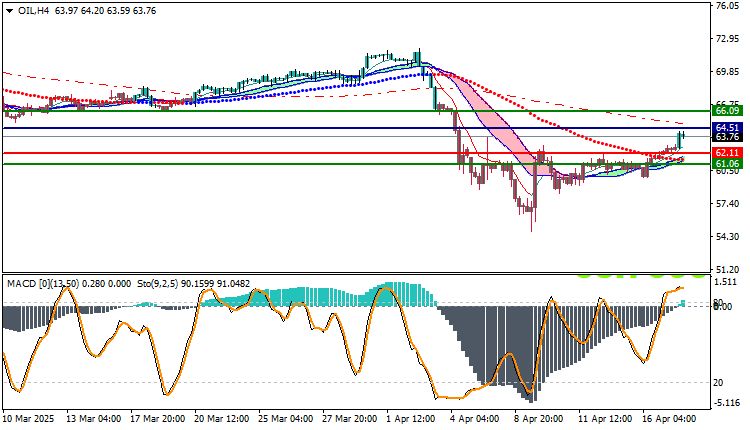This screenshot has height=430, width=750.
Task: Click the 72.95 price scale value
Action: [x=727, y=39]
